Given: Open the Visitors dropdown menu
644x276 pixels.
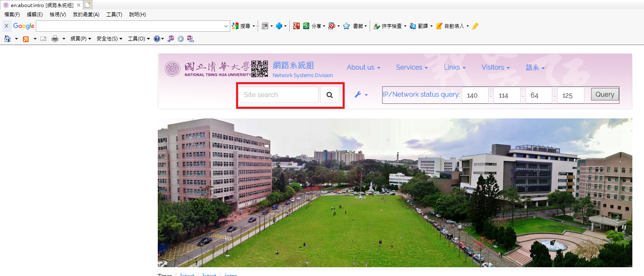Looking at the screenshot, I should pos(495,68).
